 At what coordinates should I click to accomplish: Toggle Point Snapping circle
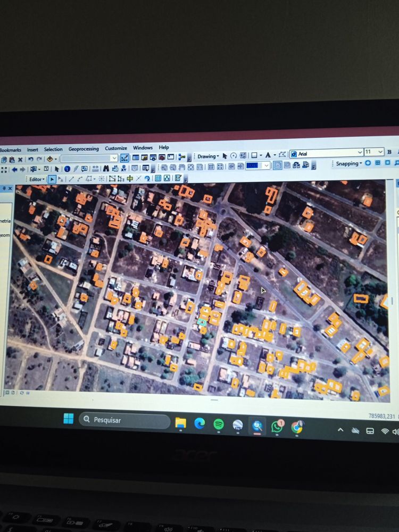[368, 163]
